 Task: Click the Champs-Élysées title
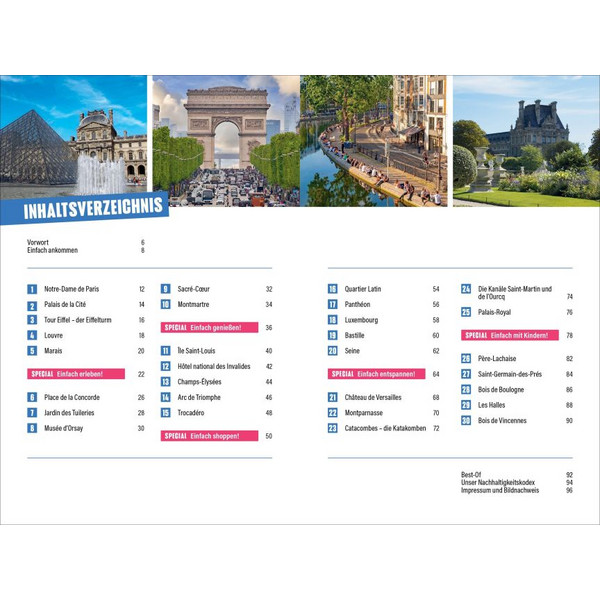click(199, 382)
